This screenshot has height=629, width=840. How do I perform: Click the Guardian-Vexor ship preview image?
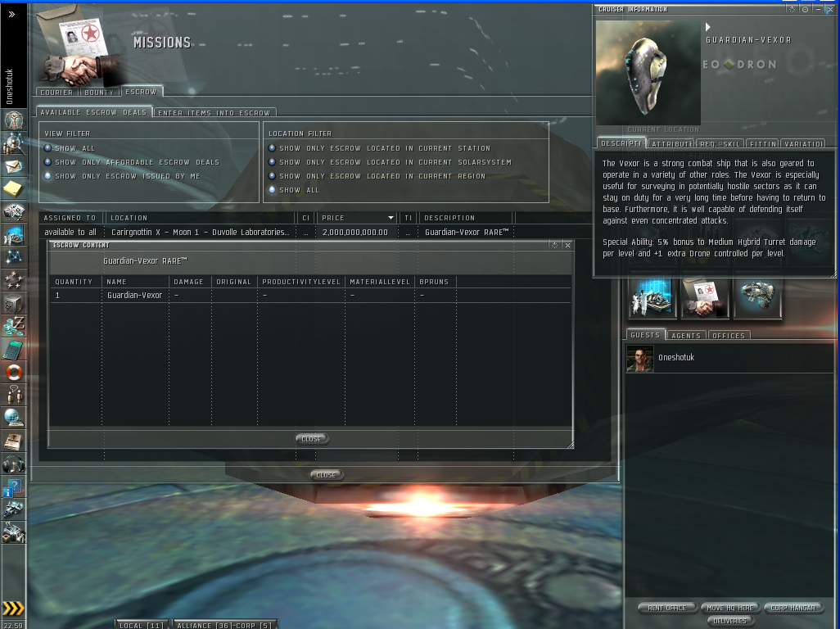(648, 73)
